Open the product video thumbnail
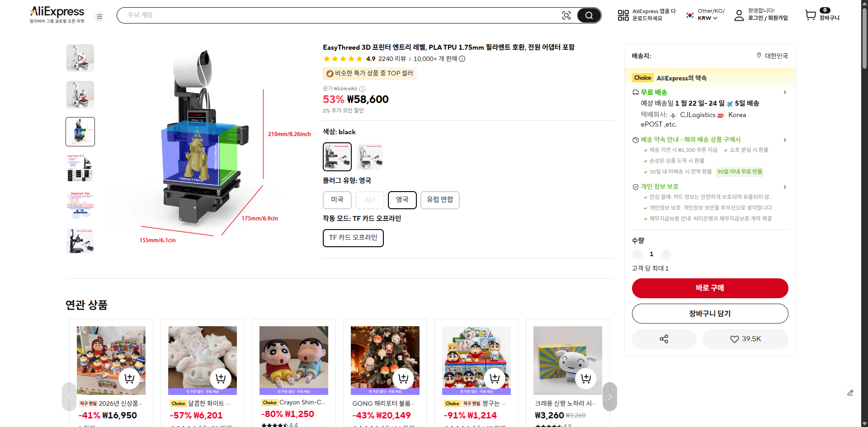868x427 pixels. [x=80, y=58]
